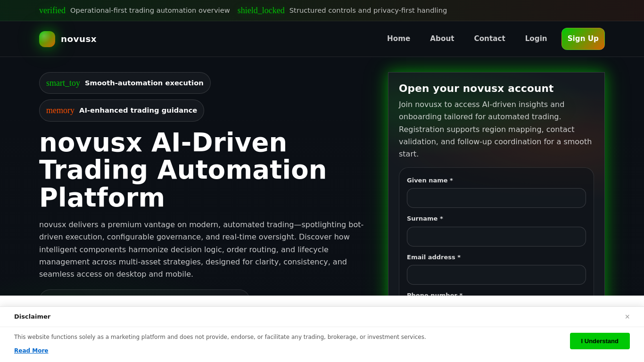This screenshot has height=362, width=644.
Task: Open the Login page
Action: coord(536,39)
